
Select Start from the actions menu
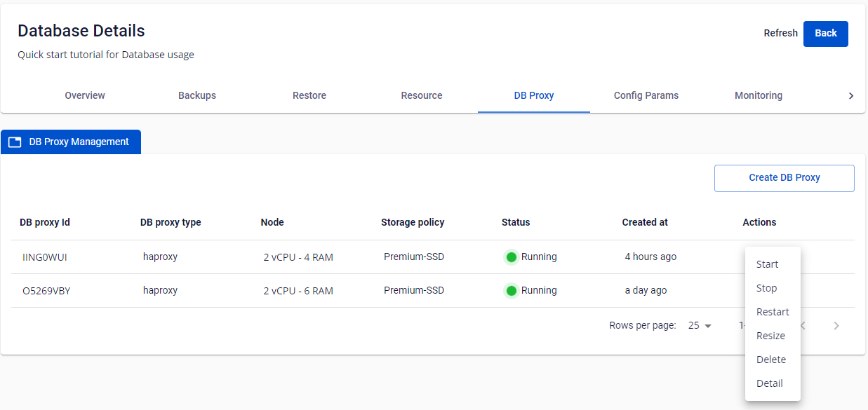click(x=767, y=264)
